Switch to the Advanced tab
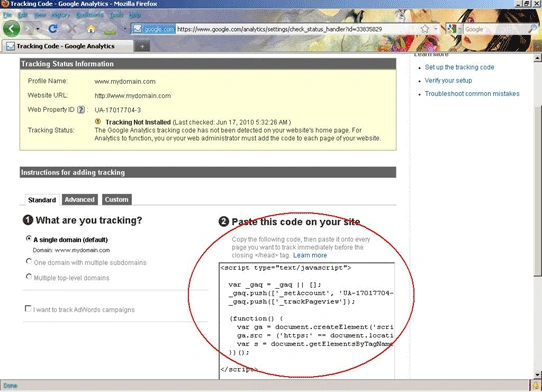The width and height of the screenshot is (542, 392). (x=80, y=199)
